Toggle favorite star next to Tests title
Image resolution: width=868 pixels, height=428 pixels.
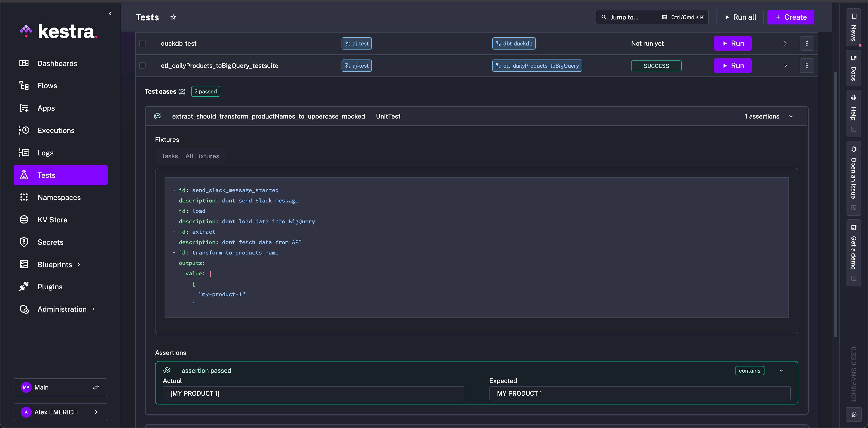(x=173, y=17)
